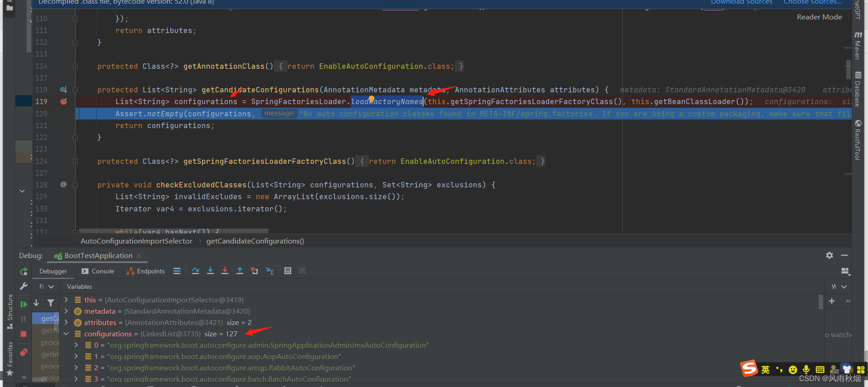
Task: Switch Sogou input language 英 button
Action: (x=765, y=369)
